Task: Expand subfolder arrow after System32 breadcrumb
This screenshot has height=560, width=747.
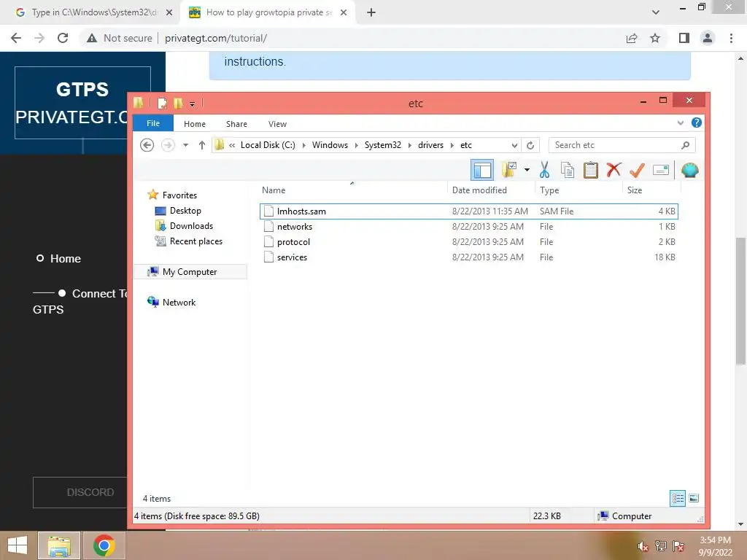Action: pos(410,145)
